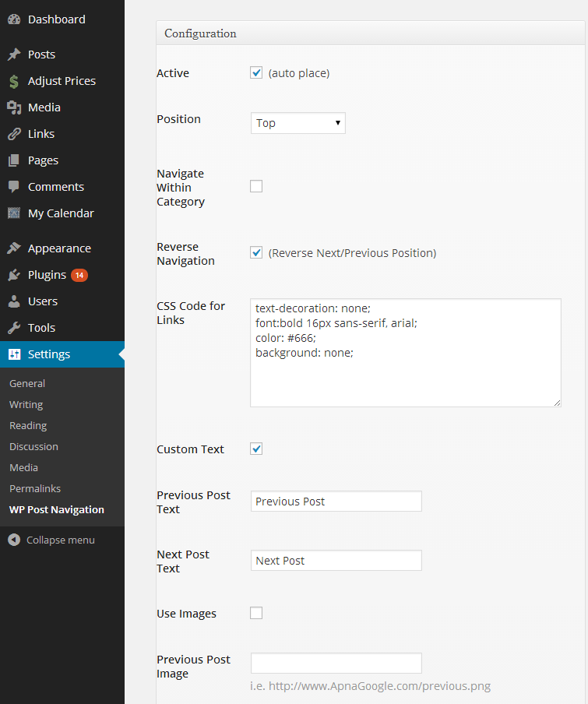Click the My Calendar icon
The image size is (588, 704).
click(x=14, y=213)
